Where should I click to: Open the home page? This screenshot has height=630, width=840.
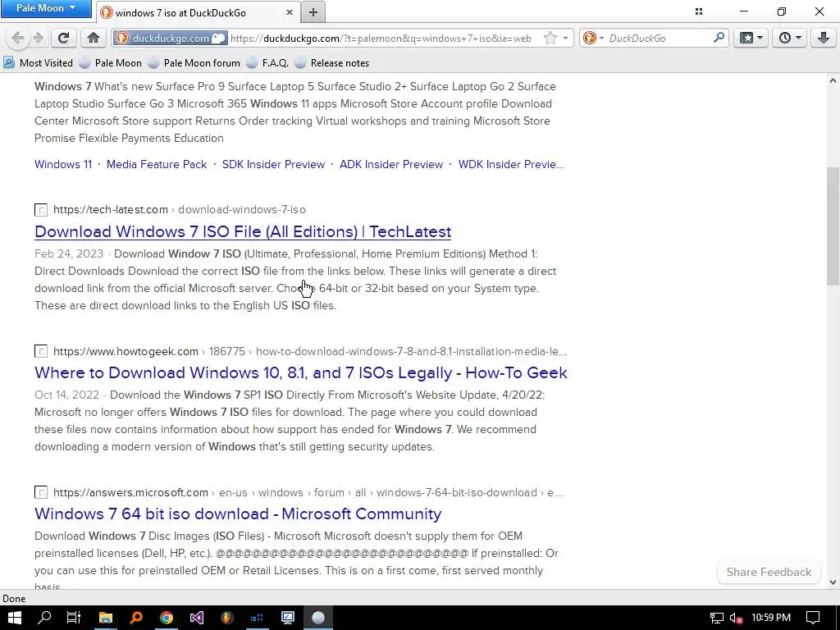pos(94,38)
